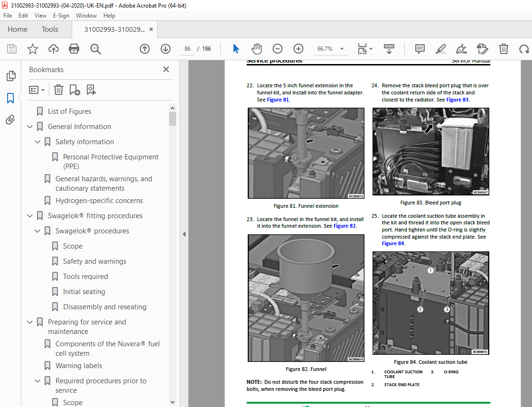
Task: Click the Zoom in plus icon
Action: pos(298,49)
